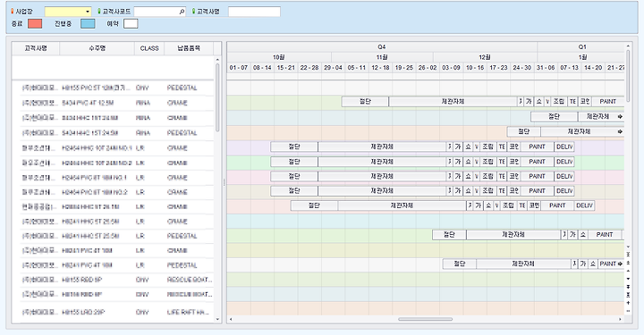Select the 11월 month header
Image resolution: width=644 pixels, height=335 pixels.
point(382,57)
